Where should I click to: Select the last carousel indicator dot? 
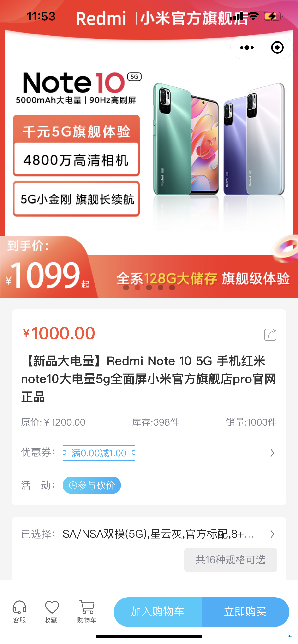pos(172,287)
